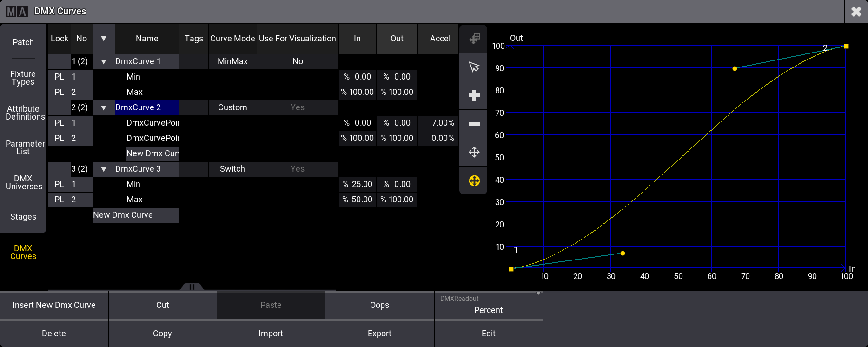Grab the table splitter handle at bottom
Image resolution: width=868 pixels, height=347 pixels.
(192, 287)
